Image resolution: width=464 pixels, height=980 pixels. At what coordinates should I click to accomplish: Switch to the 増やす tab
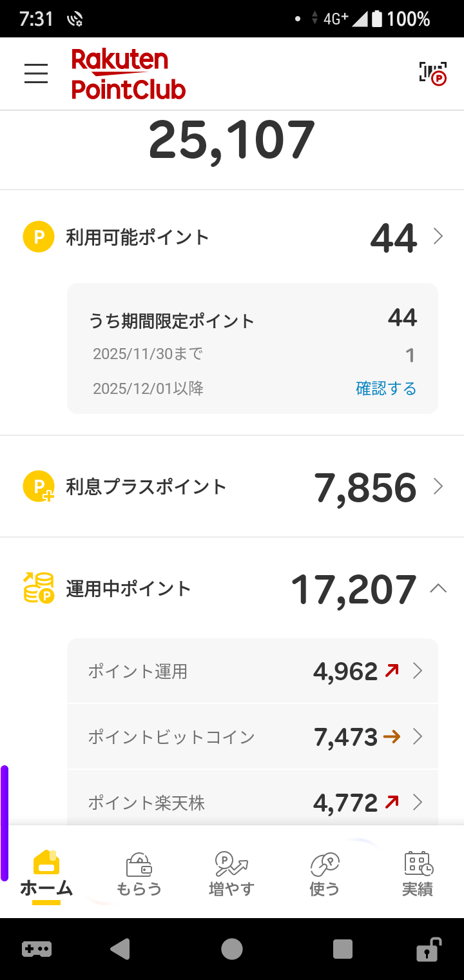click(232, 874)
